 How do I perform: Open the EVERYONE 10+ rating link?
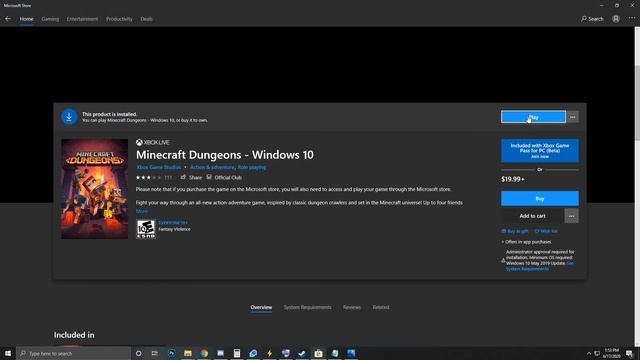173,223
